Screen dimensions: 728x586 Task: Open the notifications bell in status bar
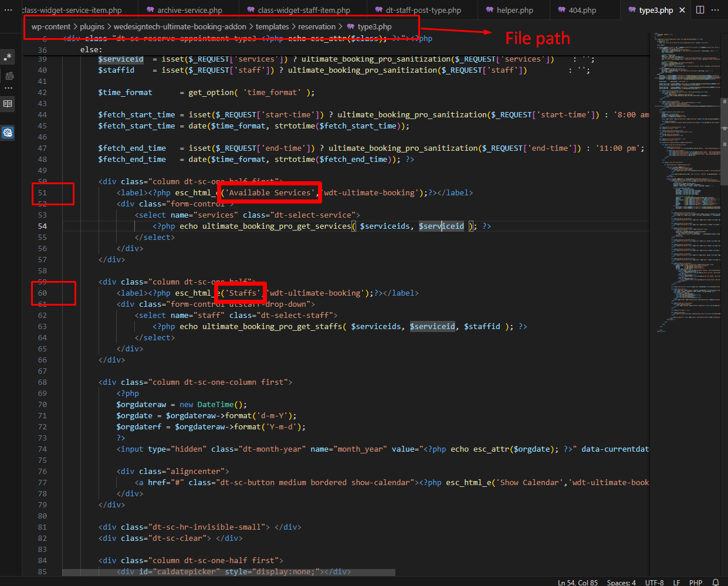pos(715,582)
